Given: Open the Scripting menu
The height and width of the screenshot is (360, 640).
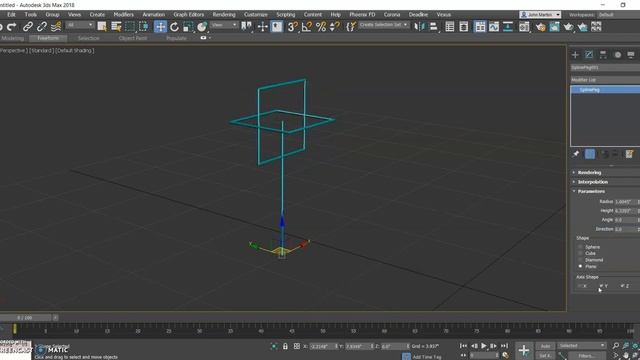Looking at the screenshot, I should coord(286,15).
